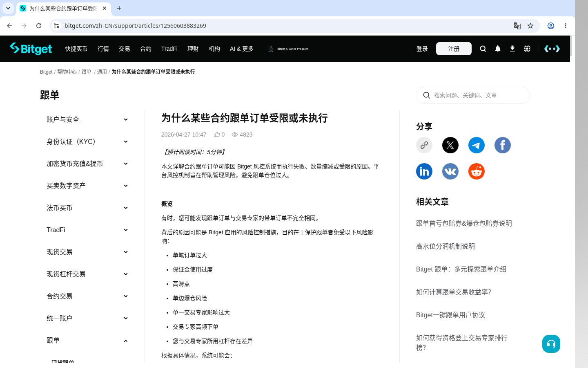Share the article on Reddit

coord(477,171)
